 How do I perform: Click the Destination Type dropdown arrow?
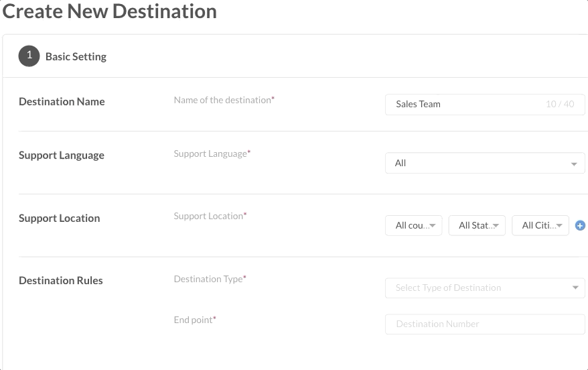(575, 288)
